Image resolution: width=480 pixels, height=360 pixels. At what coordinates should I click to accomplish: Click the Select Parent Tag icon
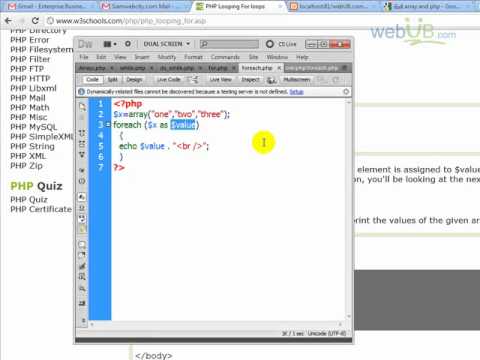(82, 170)
